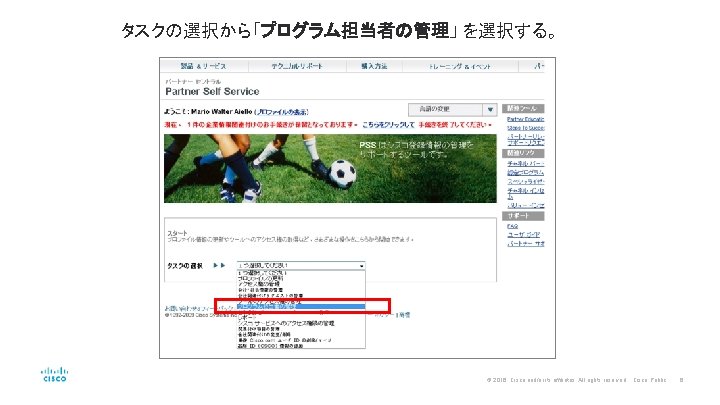Open the タスクの選択 combo box arrow
Image resolution: width=720 pixels, height=405 pixels.
click(361, 266)
